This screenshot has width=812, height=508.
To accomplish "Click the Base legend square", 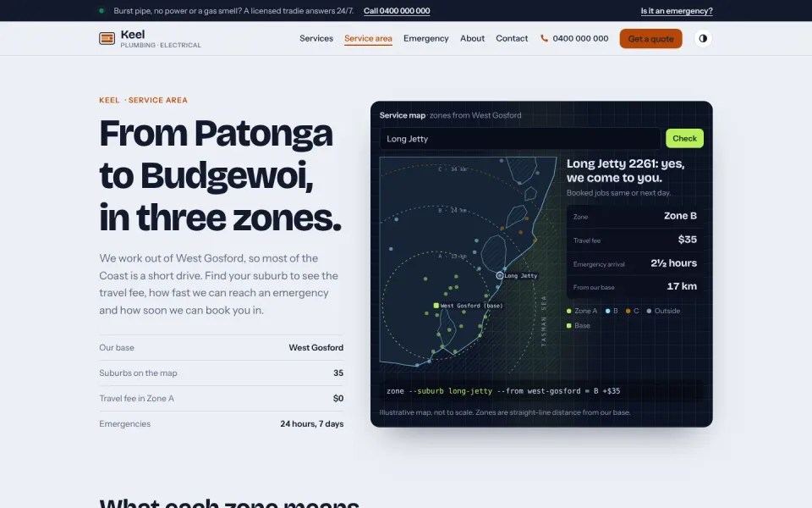I will (568, 325).
